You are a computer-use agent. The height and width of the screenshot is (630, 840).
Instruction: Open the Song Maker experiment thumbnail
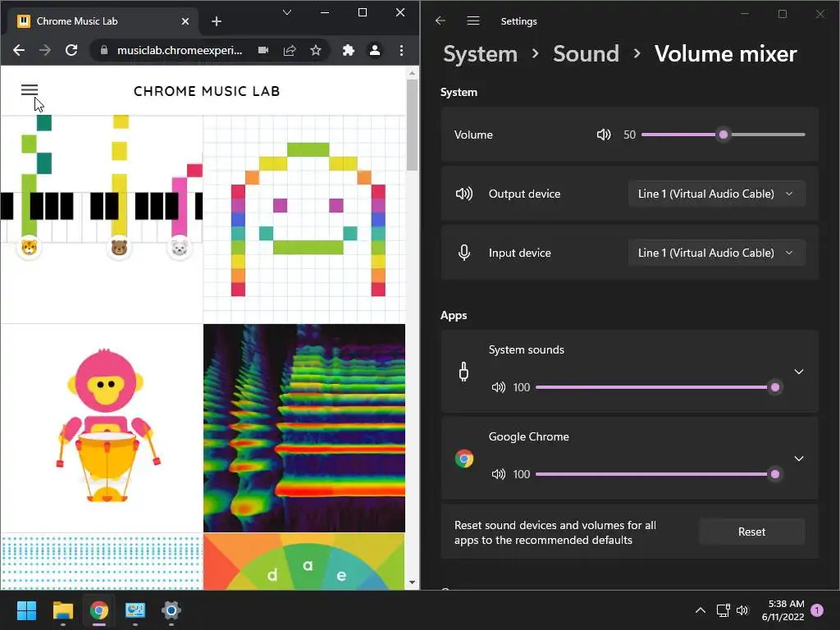(304, 219)
